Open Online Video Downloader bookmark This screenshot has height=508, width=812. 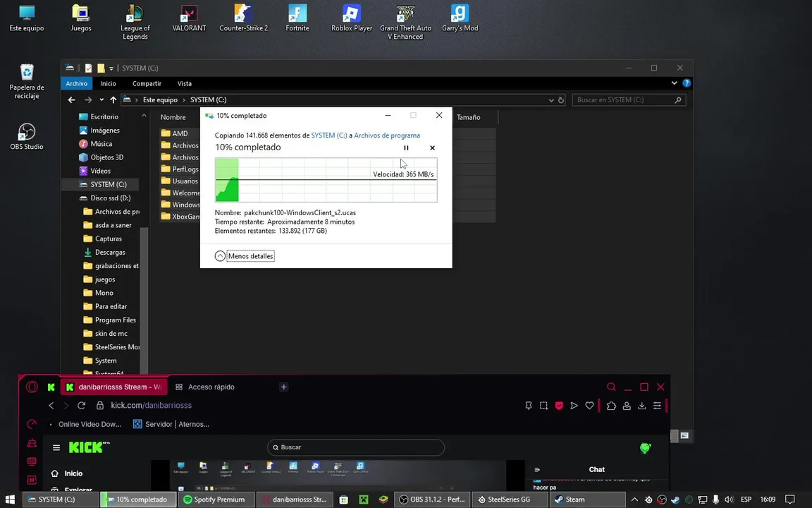(x=85, y=424)
